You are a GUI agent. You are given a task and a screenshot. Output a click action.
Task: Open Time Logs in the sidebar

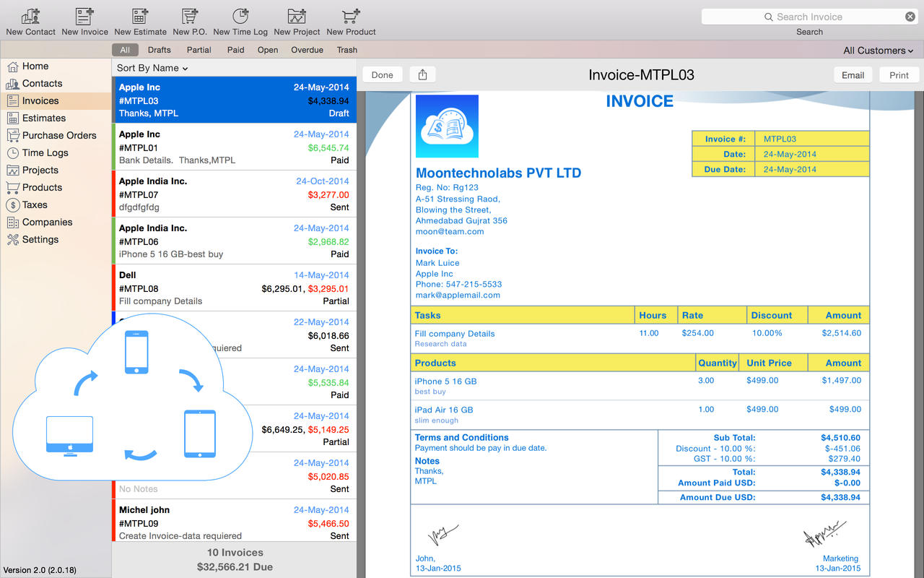[45, 152]
